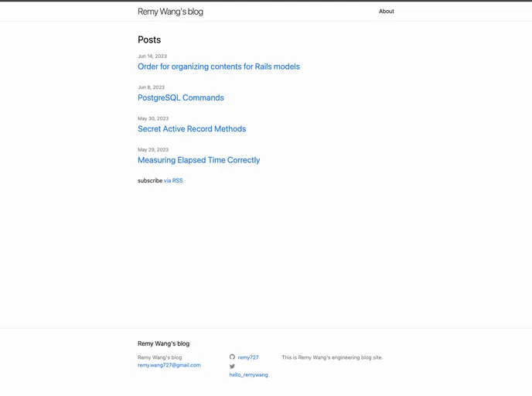Go to the Remy Wang's blog header title

pyautogui.click(x=170, y=12)
